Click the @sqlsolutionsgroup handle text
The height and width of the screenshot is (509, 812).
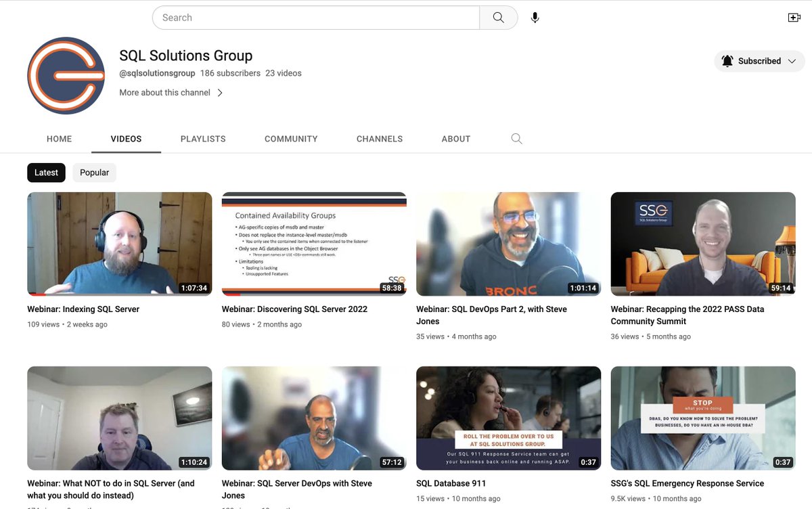point(157,73)
